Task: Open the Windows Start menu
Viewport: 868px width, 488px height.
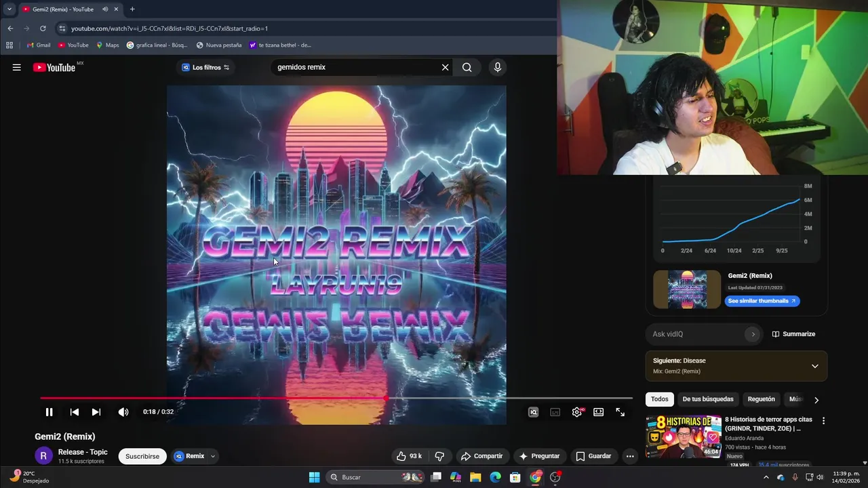Action: point(315,477)
